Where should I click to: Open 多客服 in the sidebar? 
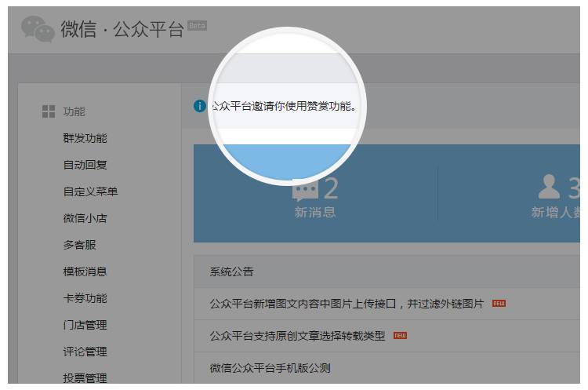pos(79,245)
